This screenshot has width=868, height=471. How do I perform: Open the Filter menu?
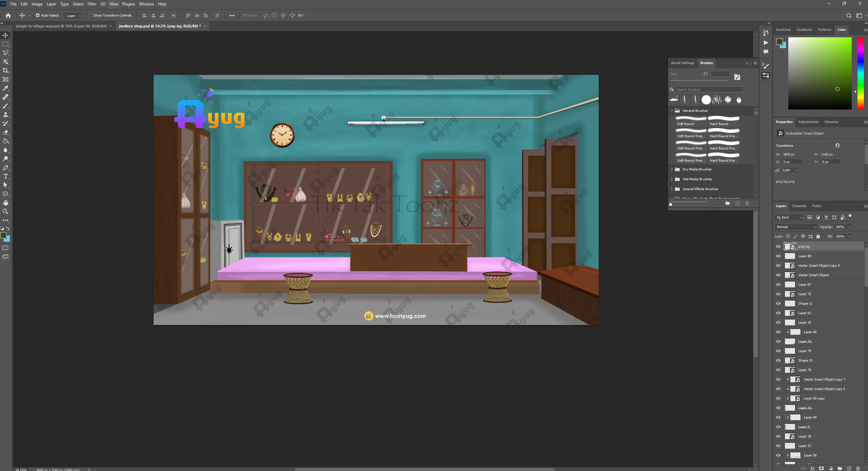(x=92, y=4)
